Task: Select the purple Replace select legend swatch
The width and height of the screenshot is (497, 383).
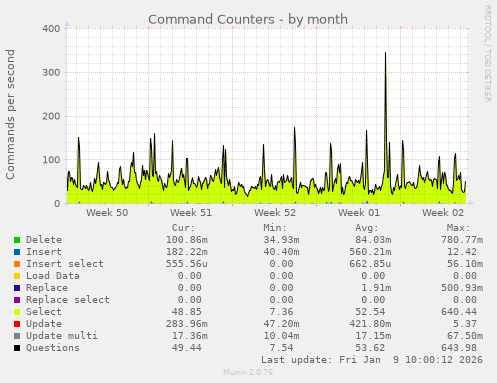Action: point(17,300)
